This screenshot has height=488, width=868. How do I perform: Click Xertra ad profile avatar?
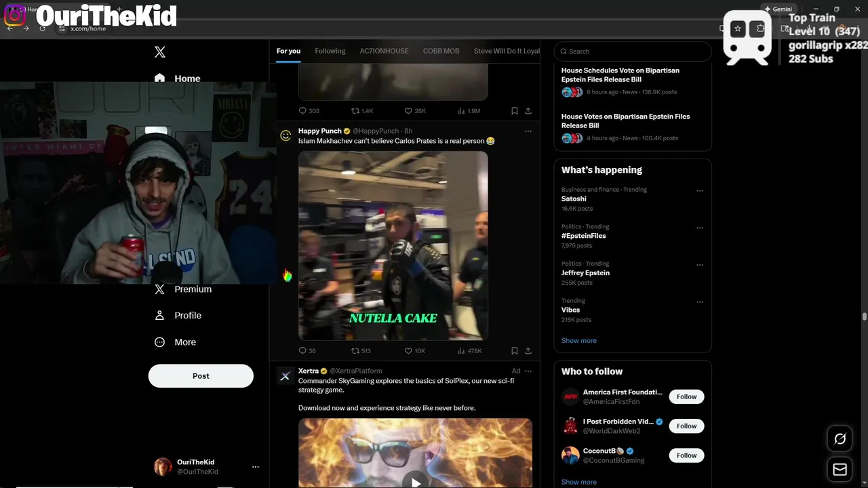click(285, 375)
